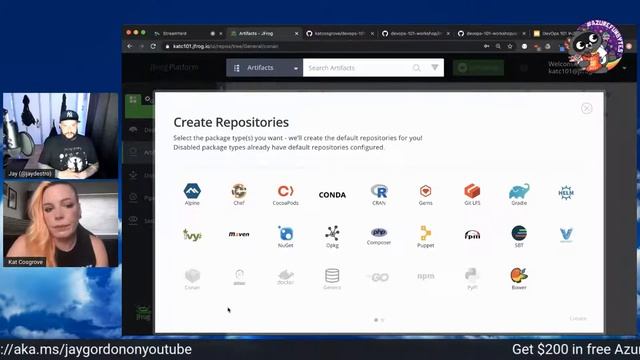
Task: Go to second page dot of package types
Action: (382, 320)
